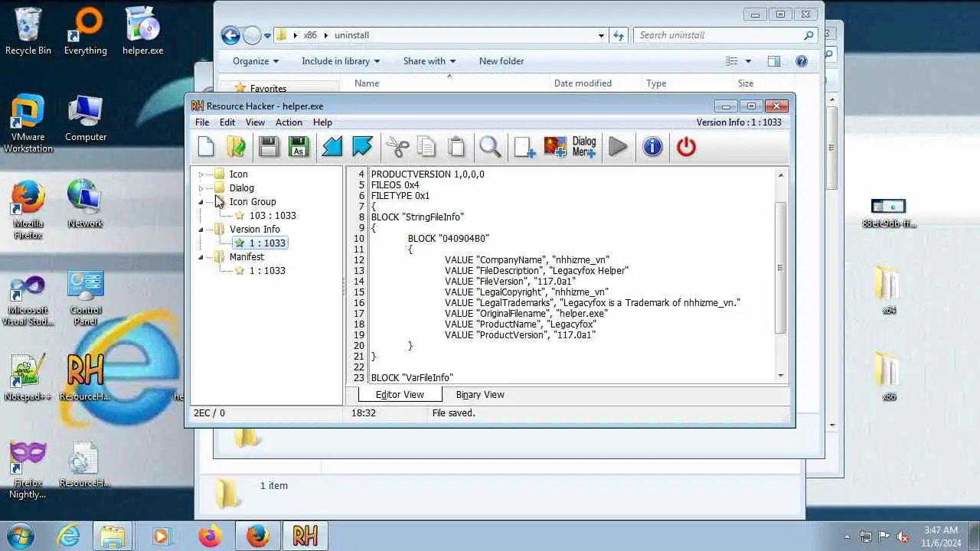Collapse the Icon Group tree node
Viewport: 980px width, 551px height.
tap(201, 202)
